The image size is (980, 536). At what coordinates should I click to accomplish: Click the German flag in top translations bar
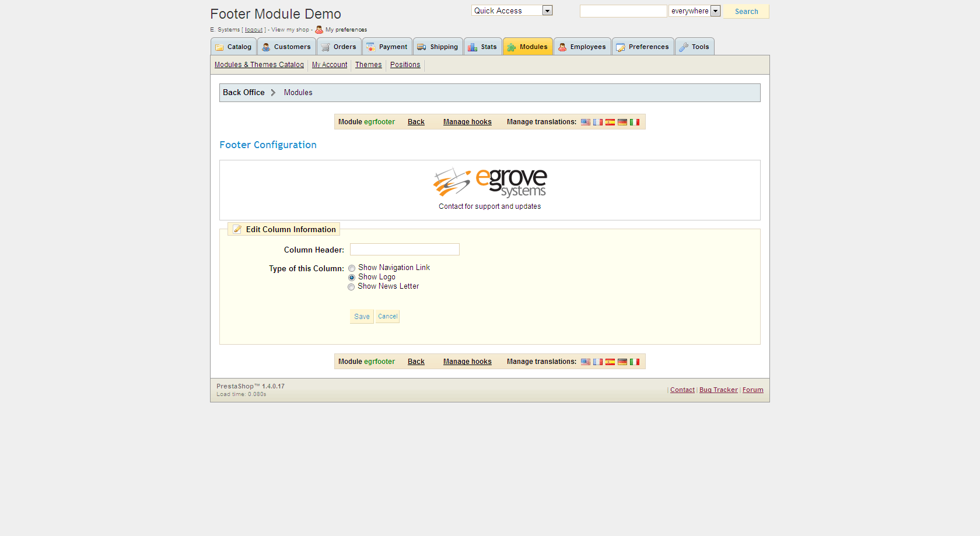coord(622,122)
